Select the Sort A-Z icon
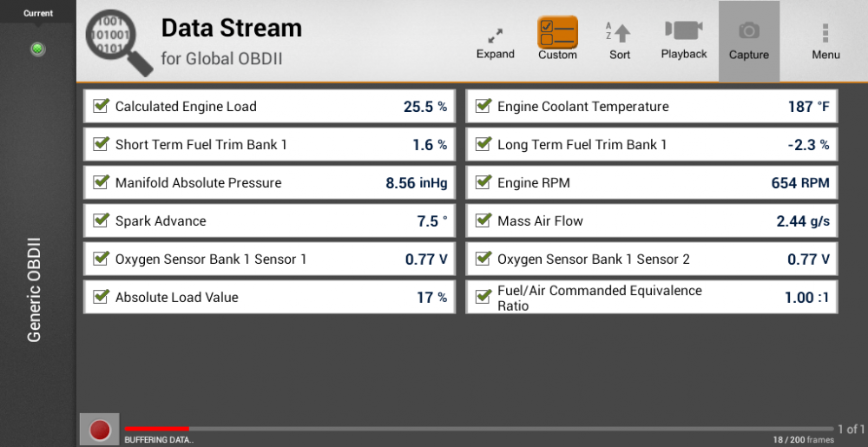868x447 pixels. pos(618,33)
